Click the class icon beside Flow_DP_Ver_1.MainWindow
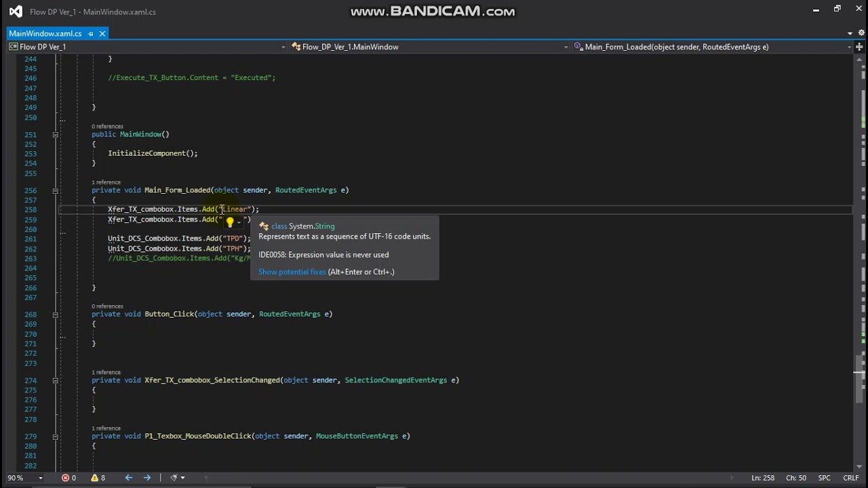 click(x=296, y=47)
